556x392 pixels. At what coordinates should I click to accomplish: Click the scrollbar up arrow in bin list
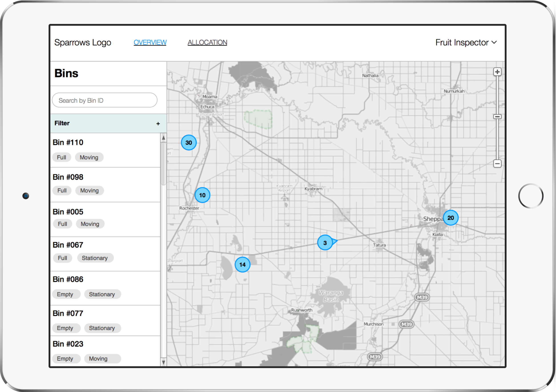[x=163, y=138]
